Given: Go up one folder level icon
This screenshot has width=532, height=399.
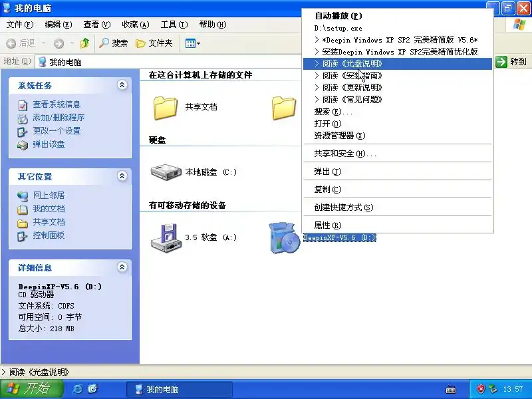Looking at the screenshot, I should pos(85,43).
